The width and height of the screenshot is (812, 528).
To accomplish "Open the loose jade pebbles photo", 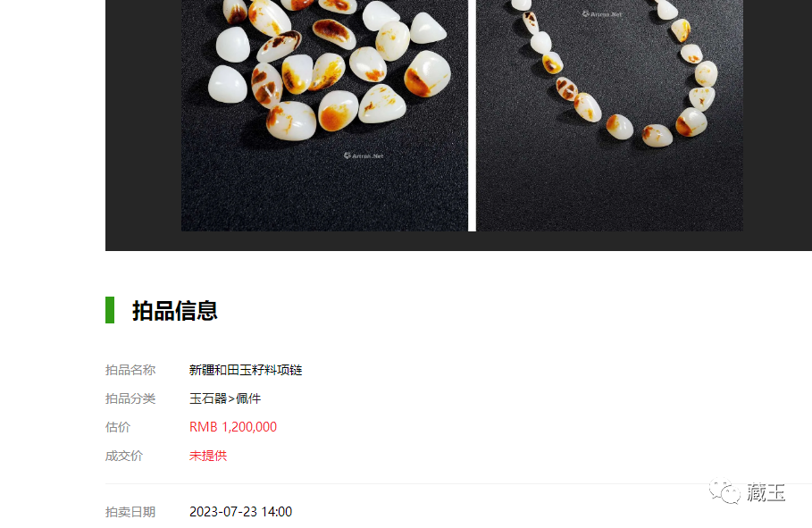I will (324, 115).
